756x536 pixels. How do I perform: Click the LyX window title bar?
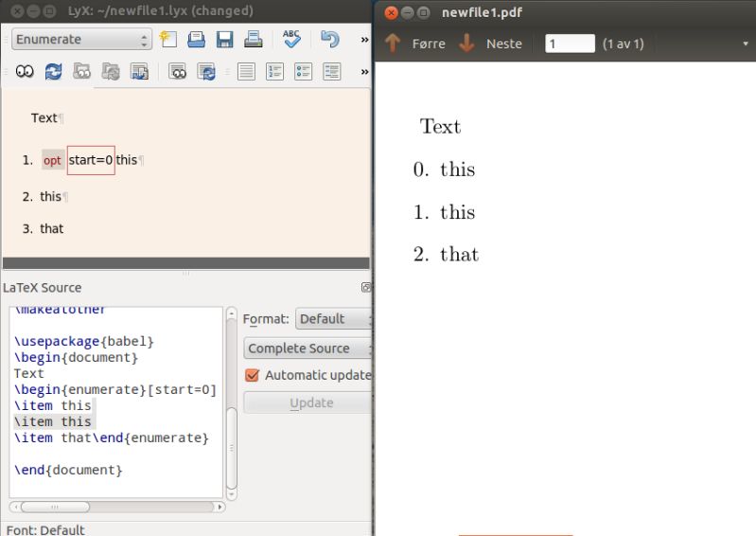click(186, 11)
